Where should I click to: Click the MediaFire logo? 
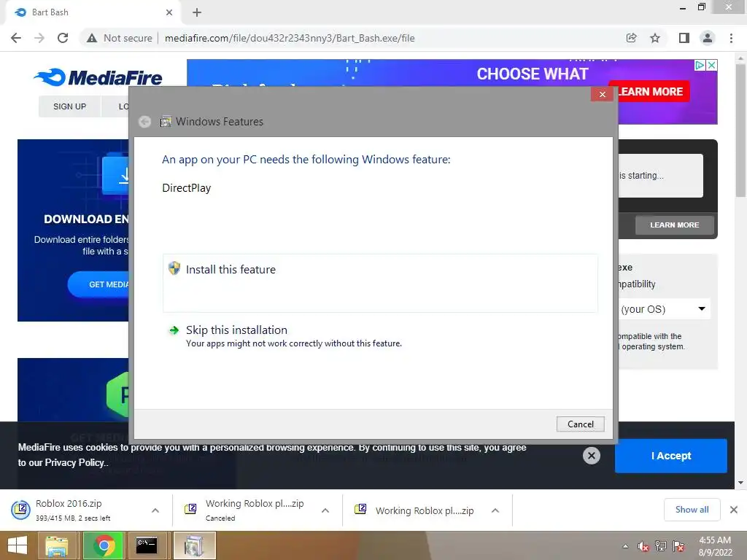[98, 77]
